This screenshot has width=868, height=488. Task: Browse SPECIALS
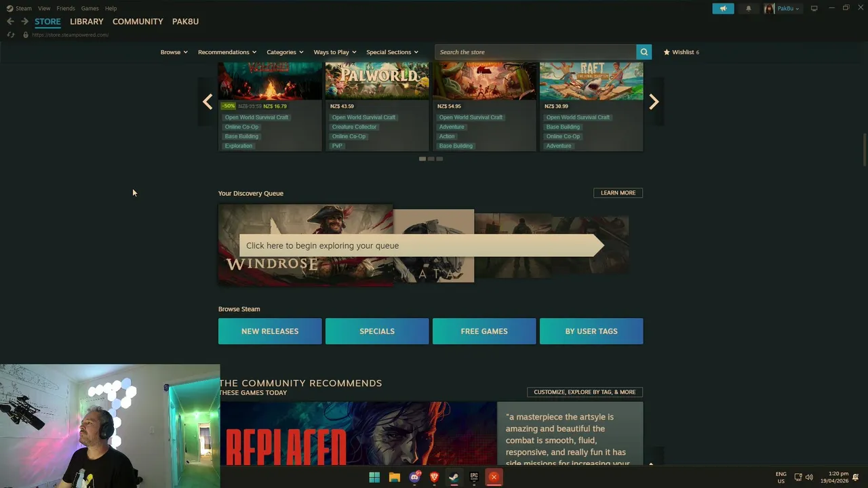pyautogui.click(x=377, y=331)
